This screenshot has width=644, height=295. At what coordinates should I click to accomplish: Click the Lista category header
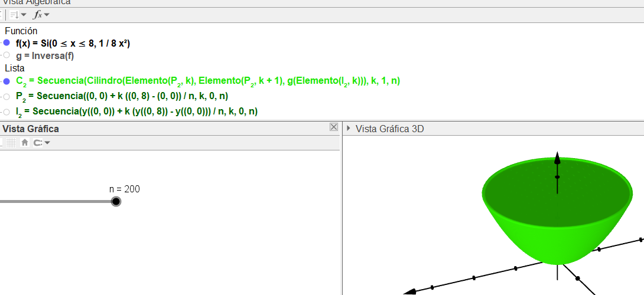15,68
